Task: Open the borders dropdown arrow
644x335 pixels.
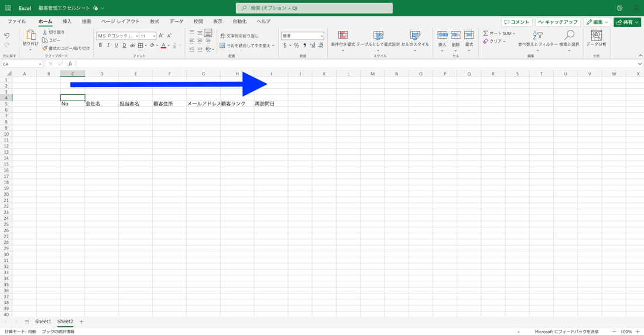Action: point(146,46)
